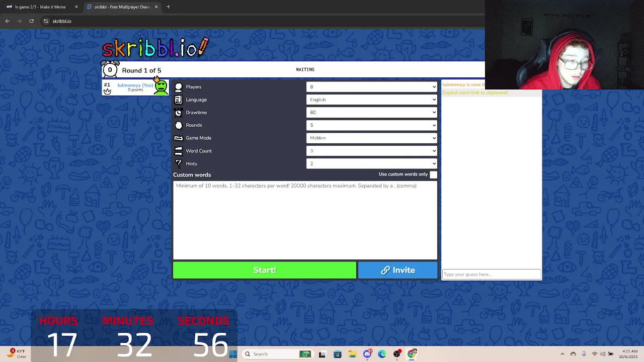Click the Language setting icon

(x=178, y=100)
